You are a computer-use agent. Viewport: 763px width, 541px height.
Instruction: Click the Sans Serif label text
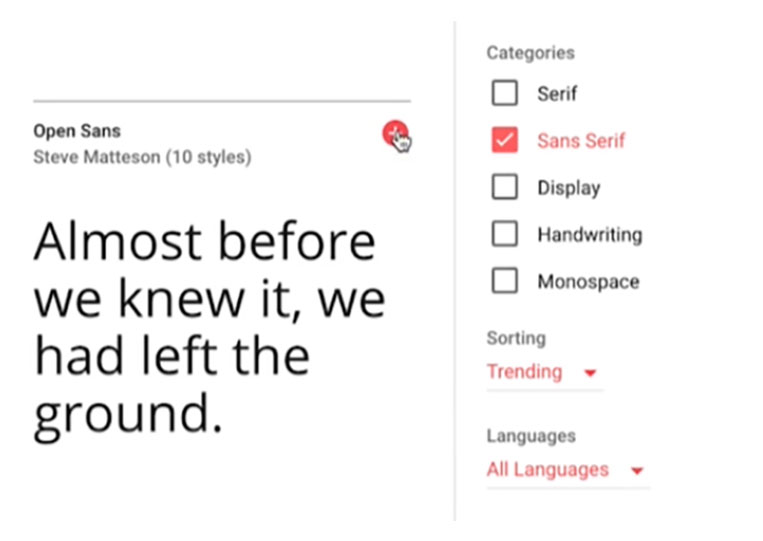pyautogui.click(x=581, y=141)
